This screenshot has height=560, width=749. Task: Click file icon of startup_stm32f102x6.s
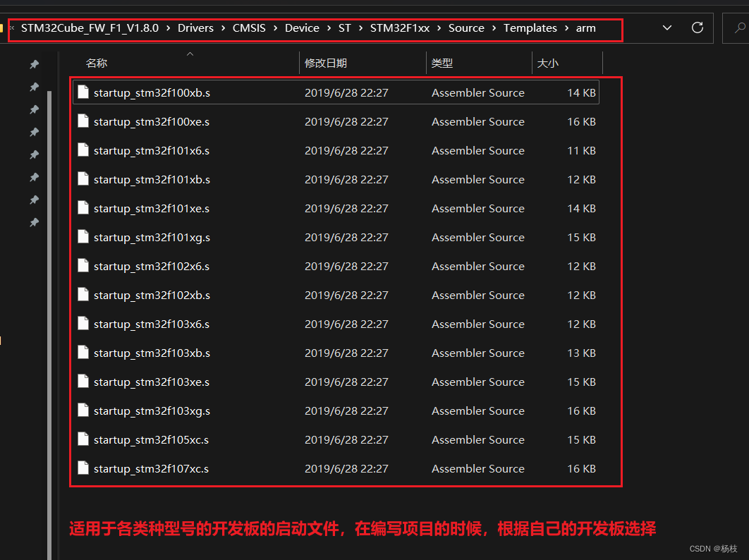coord(83,266)
